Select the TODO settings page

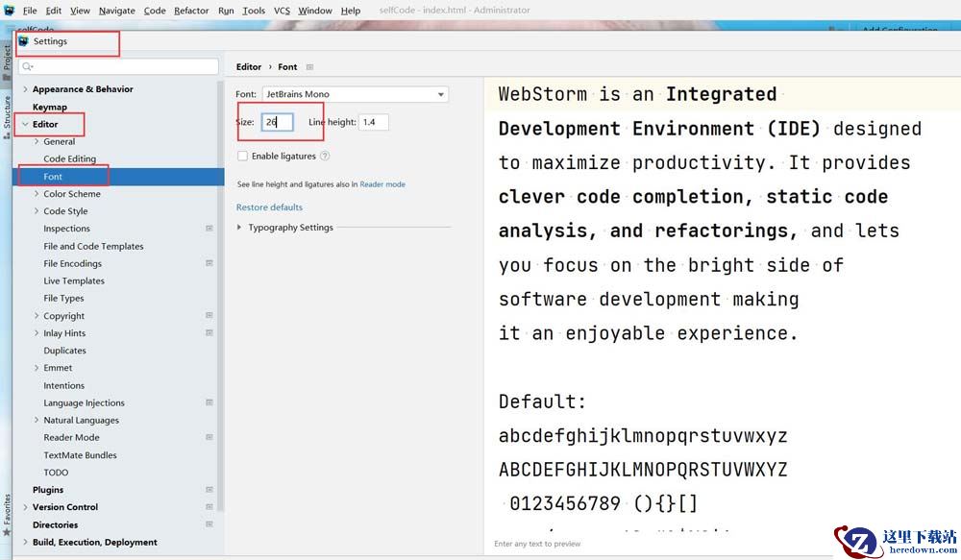(56, 473)
